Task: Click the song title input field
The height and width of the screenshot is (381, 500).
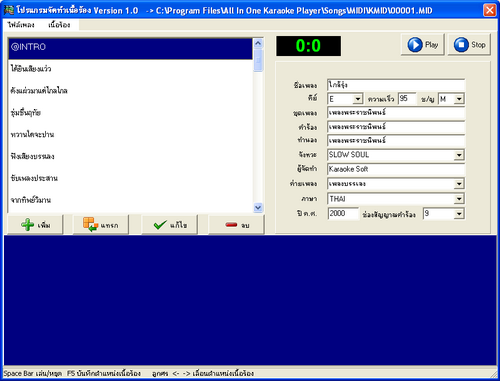Action: [x=396, y=85]
